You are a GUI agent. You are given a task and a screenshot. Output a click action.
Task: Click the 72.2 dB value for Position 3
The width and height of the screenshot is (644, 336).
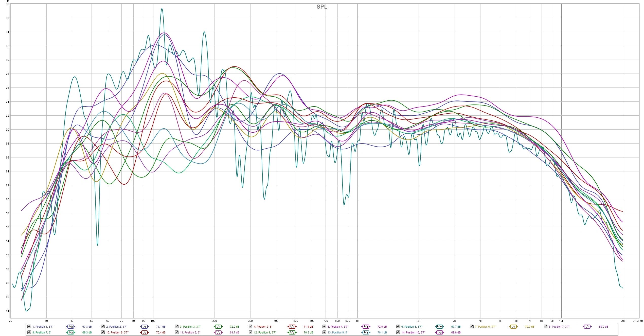(x=234, y=327)
